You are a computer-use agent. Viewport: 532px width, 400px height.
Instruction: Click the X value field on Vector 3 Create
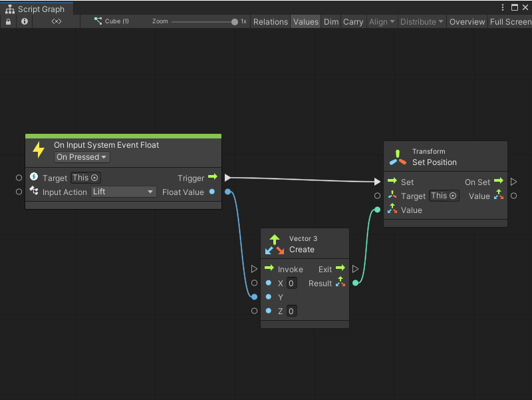coord(291,283)
